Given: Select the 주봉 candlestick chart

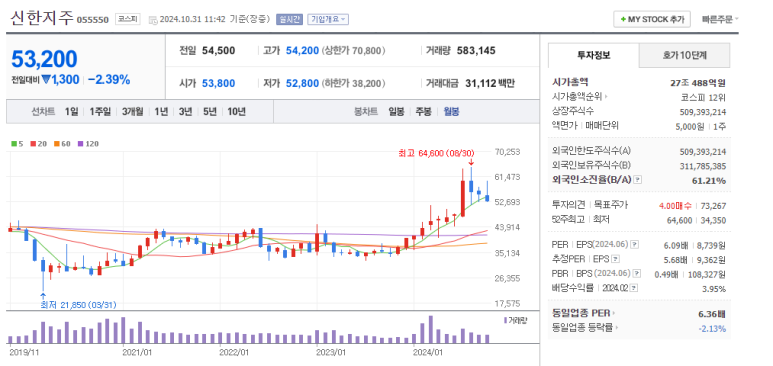Looking at the screenshot, I should pos(423,111).
